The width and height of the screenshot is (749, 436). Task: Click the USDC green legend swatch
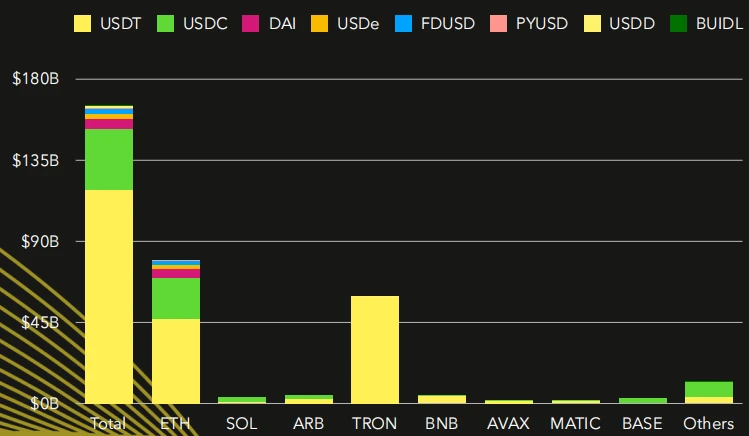point(166,23)
